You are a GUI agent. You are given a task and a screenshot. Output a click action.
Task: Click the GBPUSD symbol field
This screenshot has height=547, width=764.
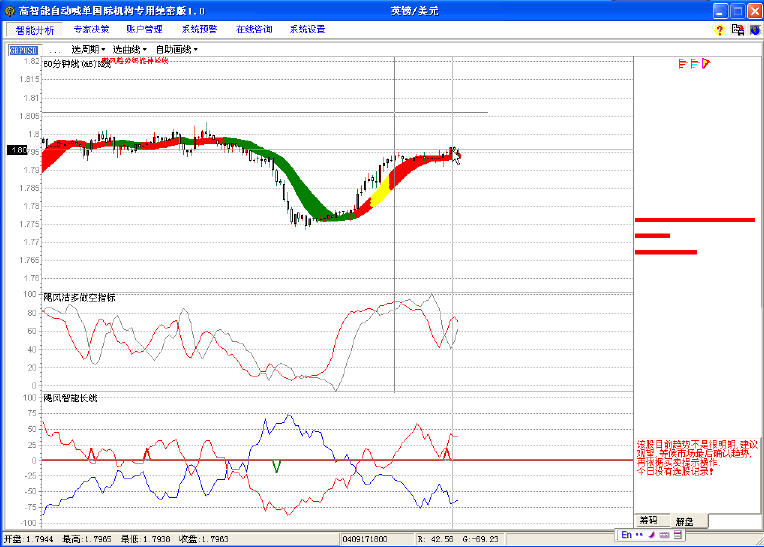pos(22,49)
